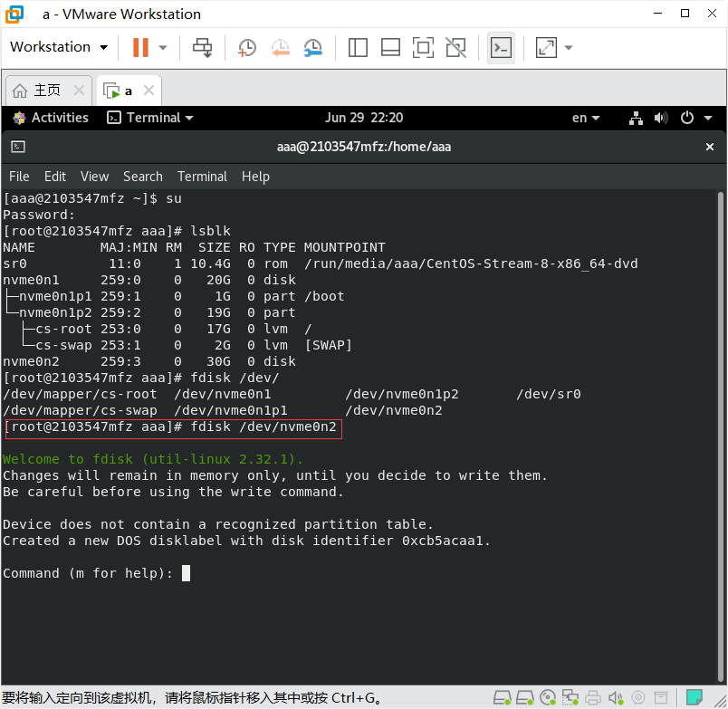The width and height of the screenshot is (728, 709).
Task: Click the terminal icon in the title bar
Action: coord(18,147)
